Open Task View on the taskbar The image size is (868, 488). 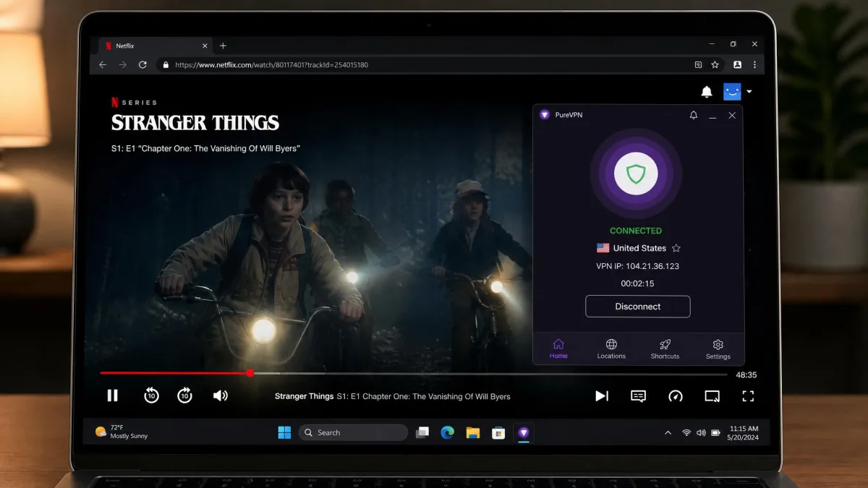tap(422, 432)
